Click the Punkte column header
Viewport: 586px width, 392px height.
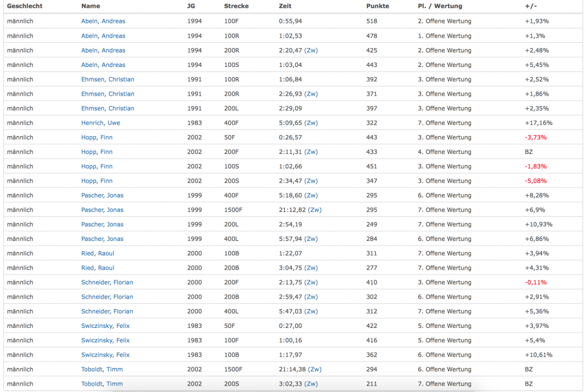[x=377, y=6]
